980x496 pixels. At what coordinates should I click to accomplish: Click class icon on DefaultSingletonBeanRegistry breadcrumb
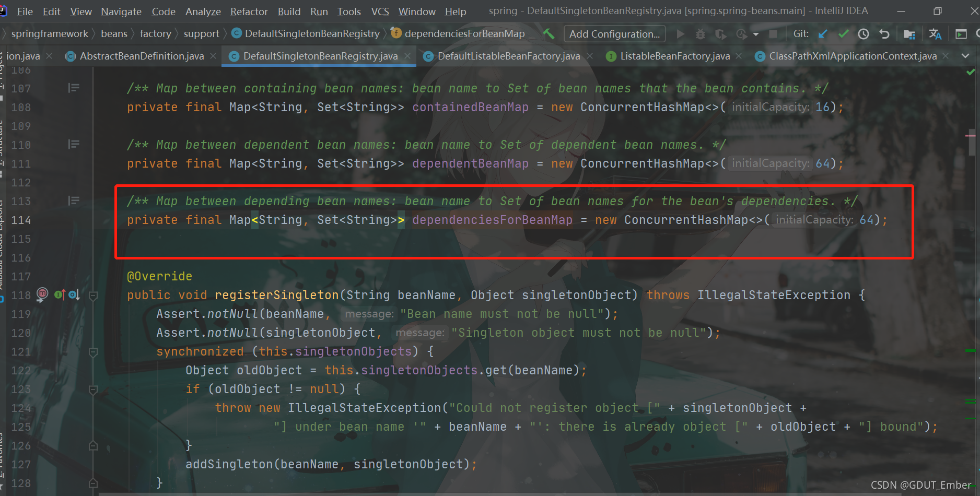(237, 33)
